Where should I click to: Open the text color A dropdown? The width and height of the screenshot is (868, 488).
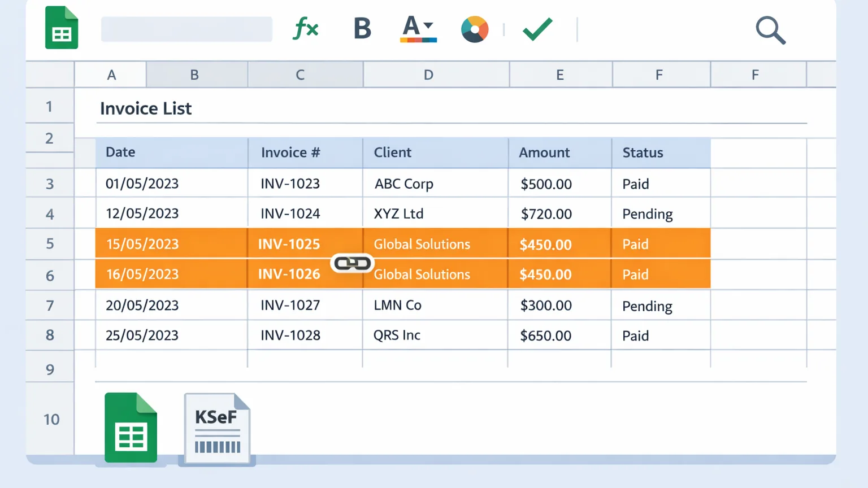pos(418,29)
